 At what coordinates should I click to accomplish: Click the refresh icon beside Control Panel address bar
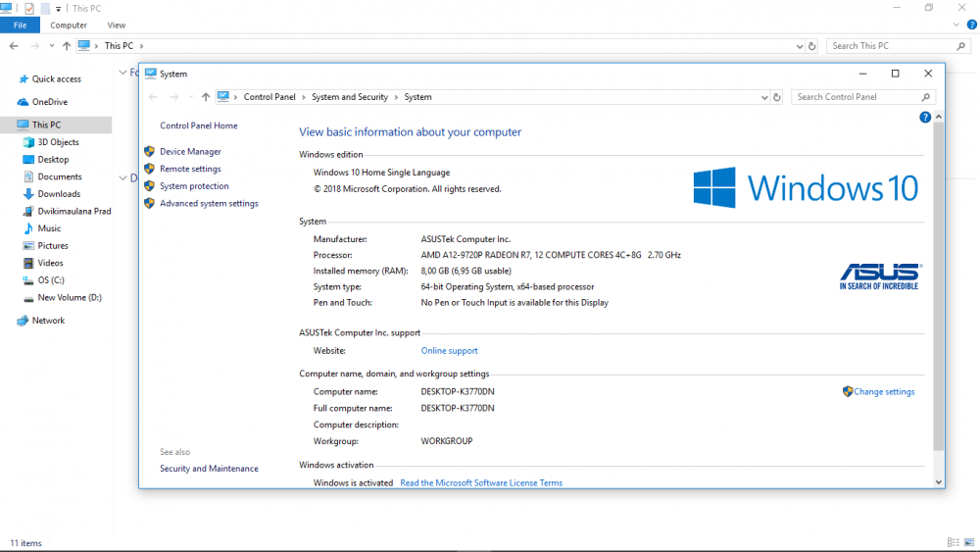[x=777, y=97]
